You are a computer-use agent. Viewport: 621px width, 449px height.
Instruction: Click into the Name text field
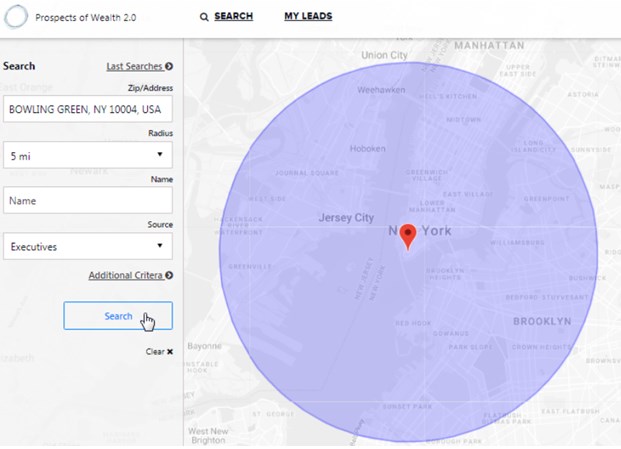88,200
